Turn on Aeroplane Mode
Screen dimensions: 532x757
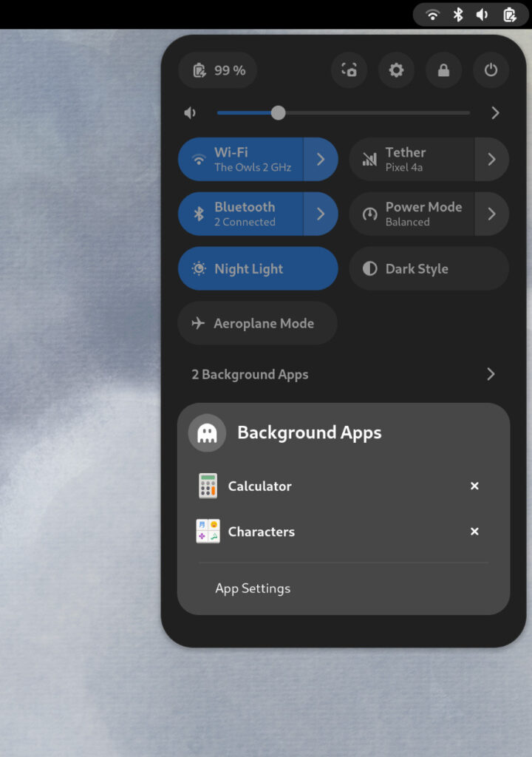(257, 323)
